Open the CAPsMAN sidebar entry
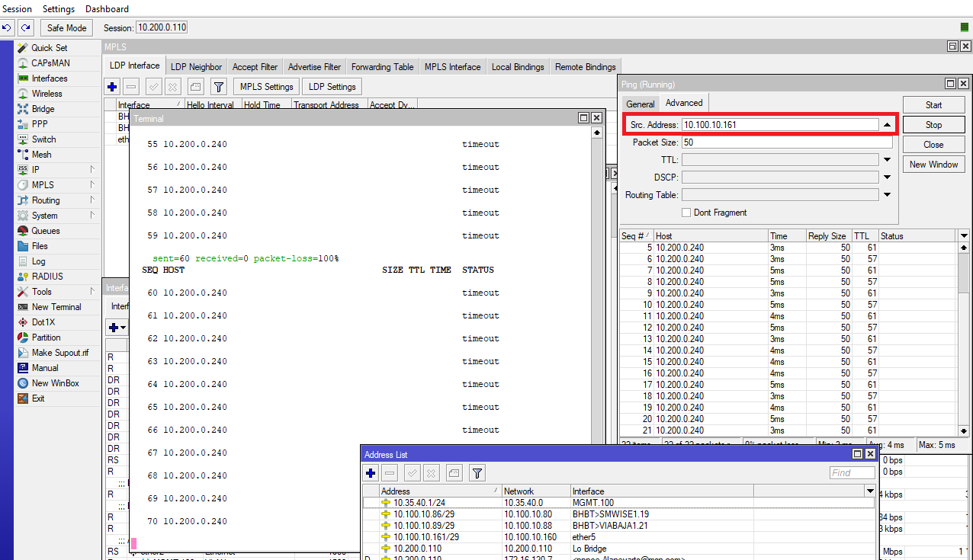This screenshot has width=973, height=560. click(50, 63)
